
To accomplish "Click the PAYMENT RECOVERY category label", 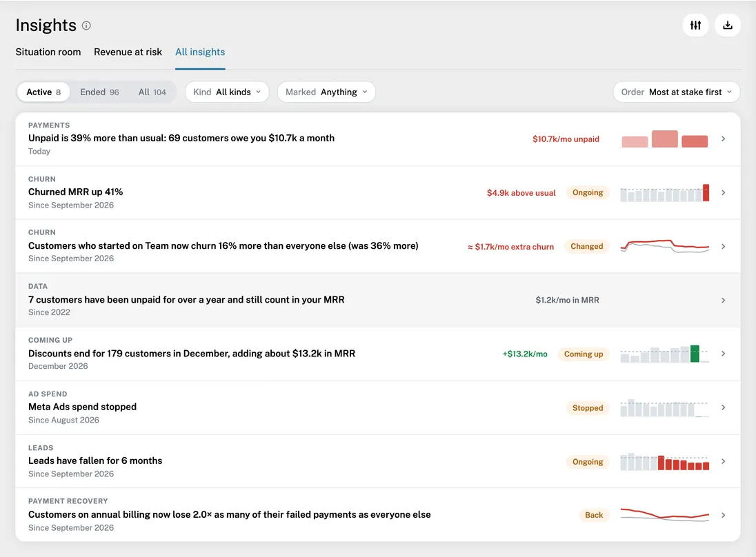I will (68, 501).
